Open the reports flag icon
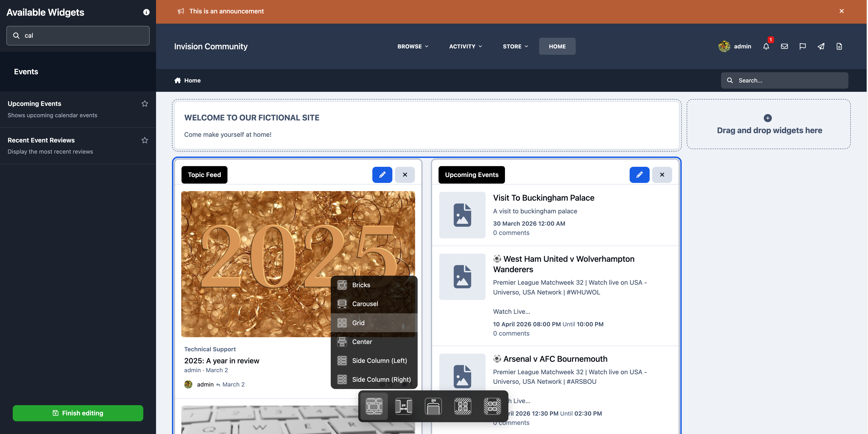Viewport: 868px width, 434px height. point(802,46)
